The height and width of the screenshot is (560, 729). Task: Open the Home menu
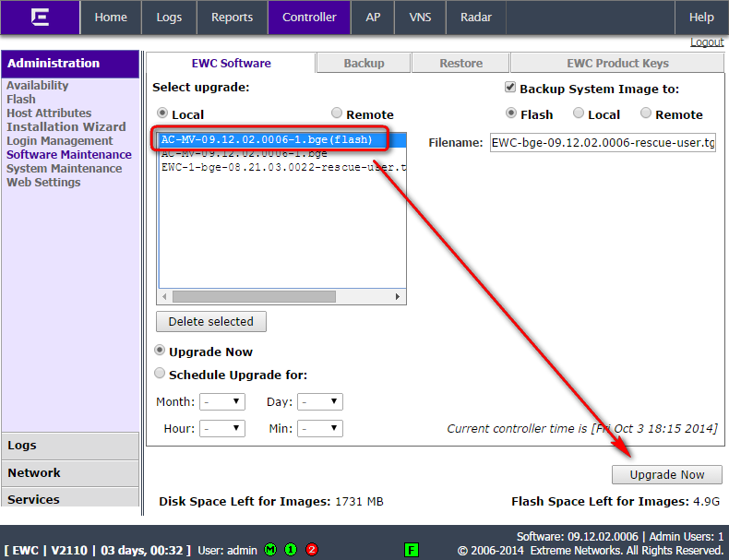click(111, 18)
